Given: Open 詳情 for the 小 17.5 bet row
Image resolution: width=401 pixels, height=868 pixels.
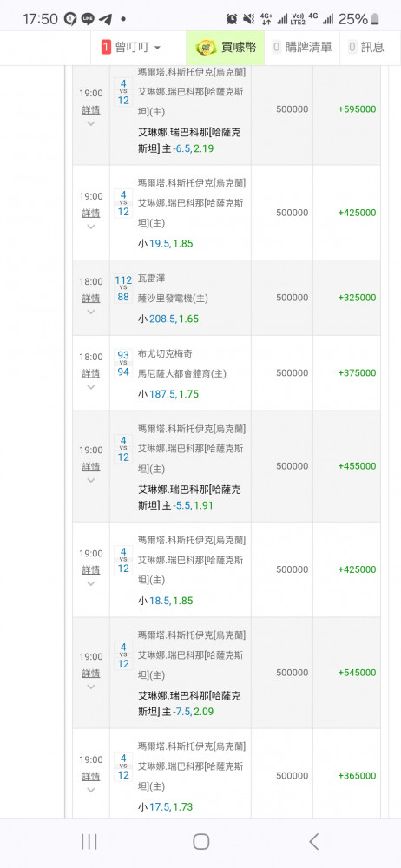Looking at the screenshot, I should pos(91,777).
